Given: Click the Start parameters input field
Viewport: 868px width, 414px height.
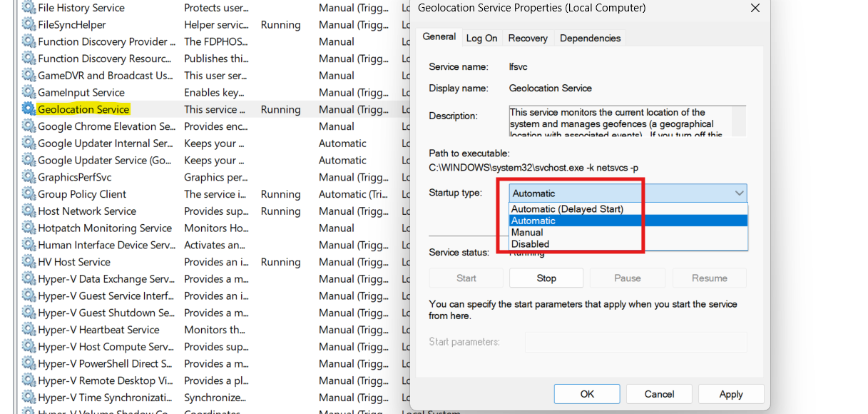Looking at the screenshot, I should [x=635, y=342].
